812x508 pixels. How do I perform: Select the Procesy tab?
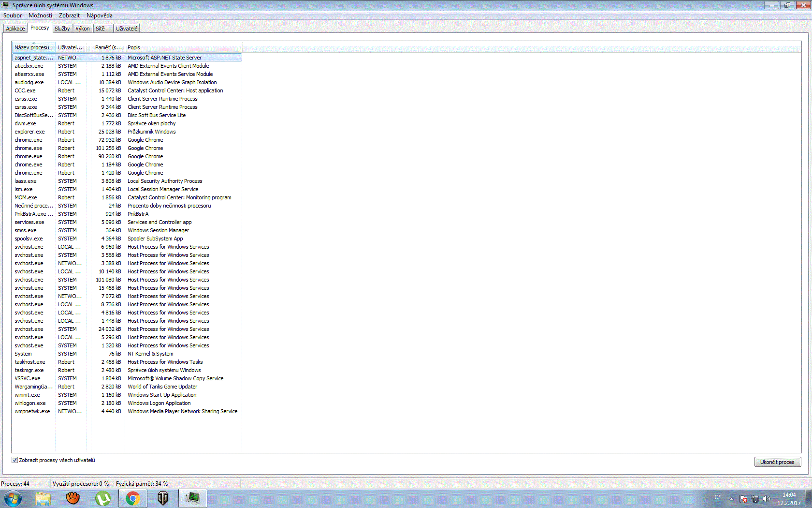click(40, 28)
